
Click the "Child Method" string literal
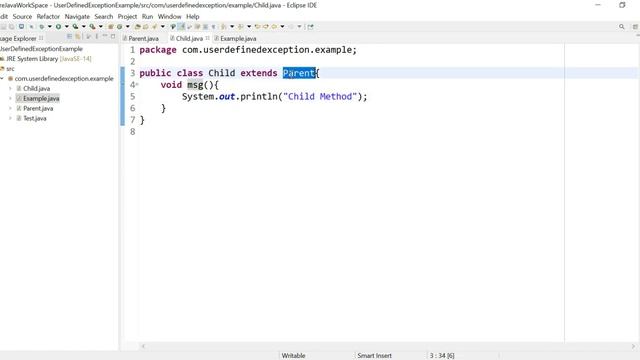click(320, 97)
